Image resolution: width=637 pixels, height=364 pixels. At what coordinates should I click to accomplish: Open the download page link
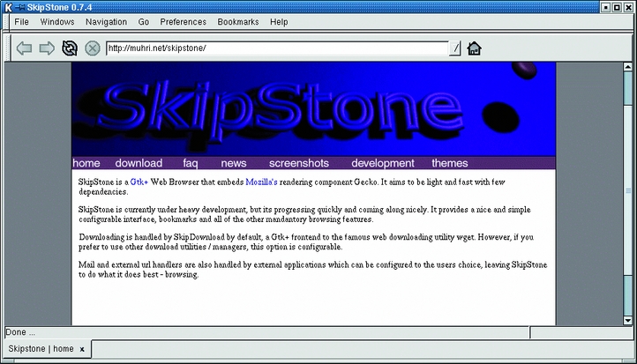tap(139, 163)
